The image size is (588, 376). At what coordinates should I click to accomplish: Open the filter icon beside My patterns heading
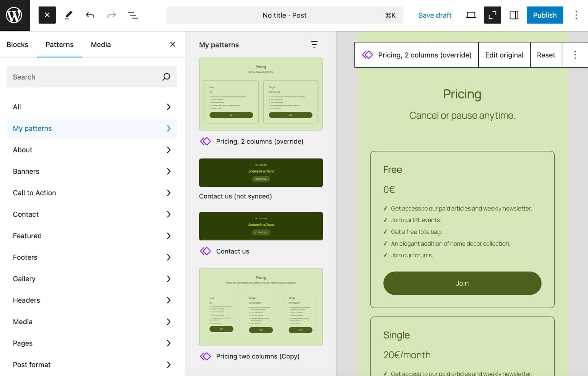click(314, 45)
